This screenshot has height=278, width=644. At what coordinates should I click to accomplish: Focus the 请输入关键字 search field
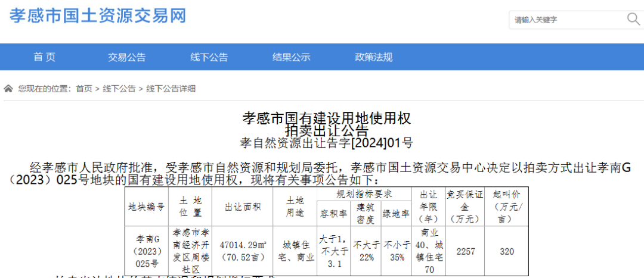(566, 20)
